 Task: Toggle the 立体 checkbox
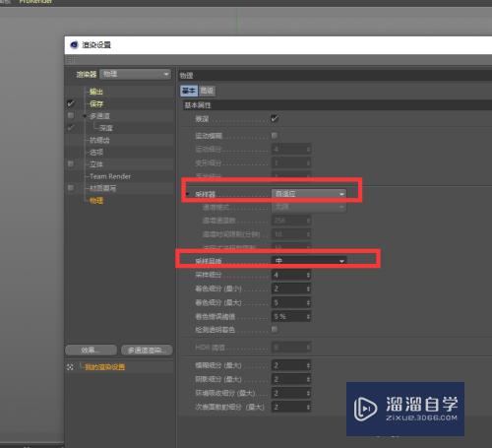[x=71, y=163]
